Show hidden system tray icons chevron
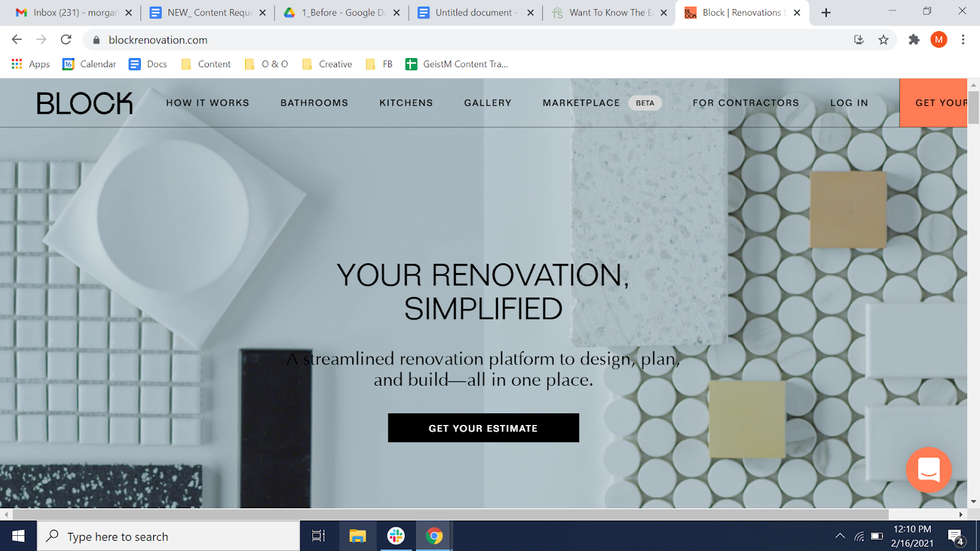The image size is (980, 551). coord(840,536)
